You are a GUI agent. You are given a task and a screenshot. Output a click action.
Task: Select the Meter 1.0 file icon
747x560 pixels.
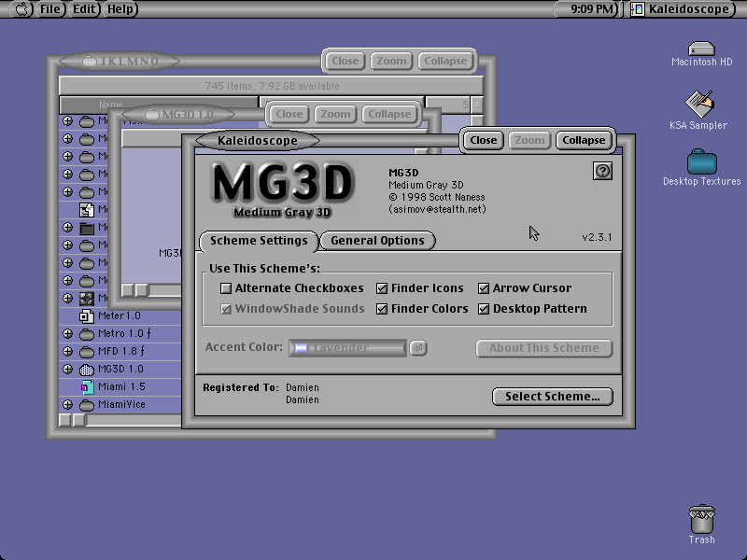[86, 315]
